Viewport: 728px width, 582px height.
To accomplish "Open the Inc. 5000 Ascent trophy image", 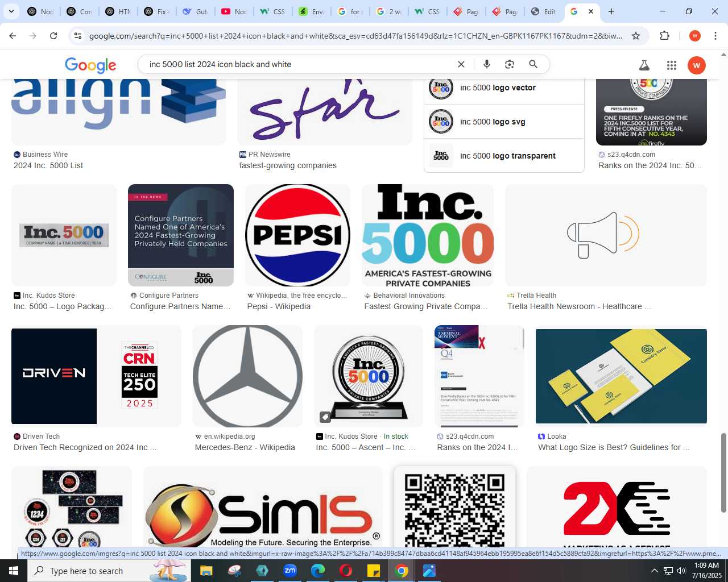I will pos(369,376).
